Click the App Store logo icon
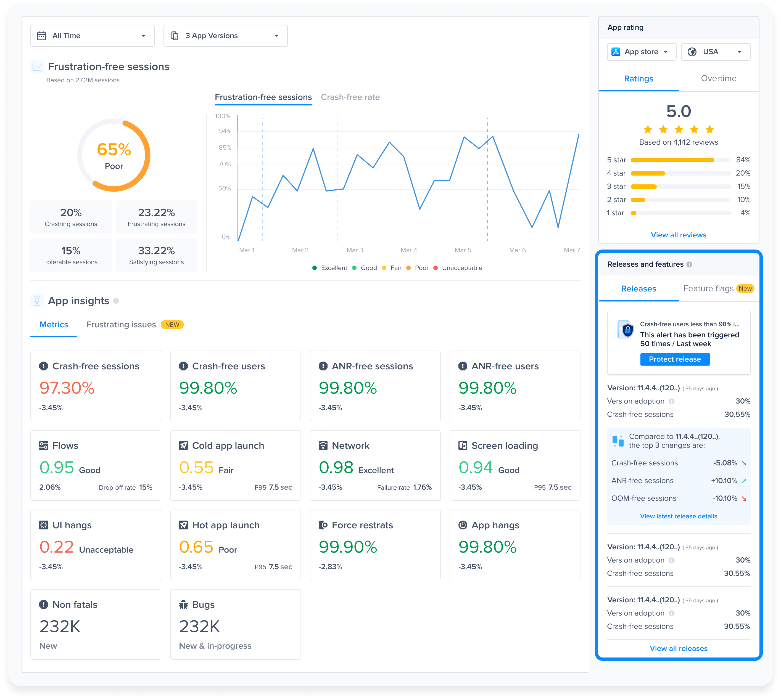The width and height of the screenshot is (781, 700). 616,52
